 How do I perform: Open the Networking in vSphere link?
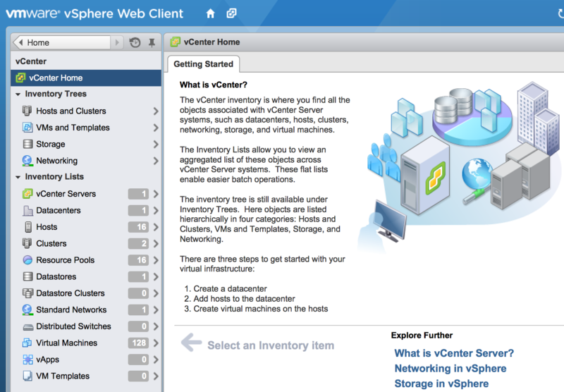(x=450, y=369)
